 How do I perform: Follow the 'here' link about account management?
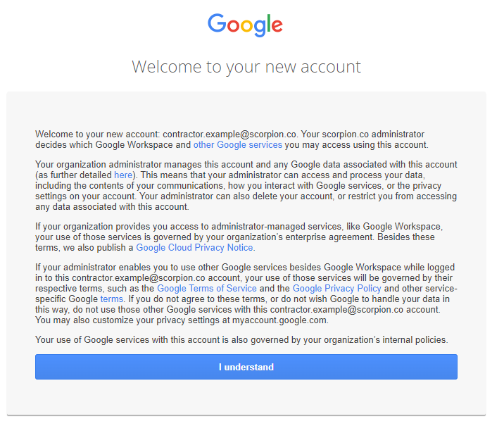coord(123,175)
